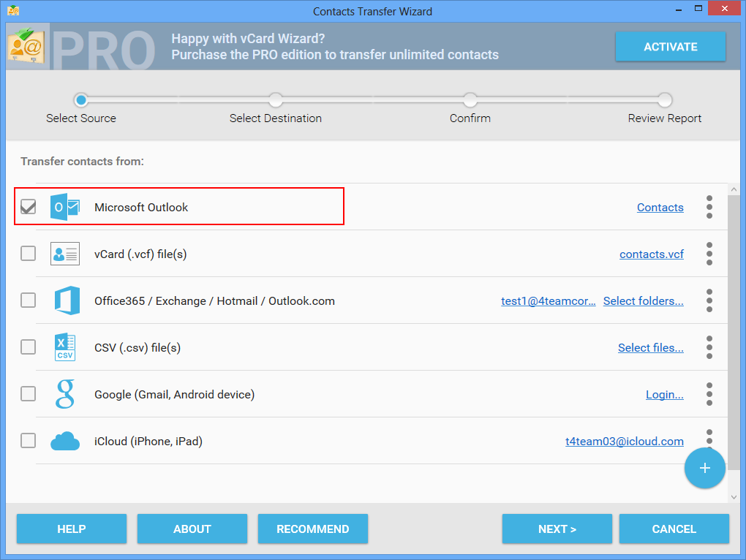Click the Review Report step marker
746x560 pixels.
(x=665, y=100)
